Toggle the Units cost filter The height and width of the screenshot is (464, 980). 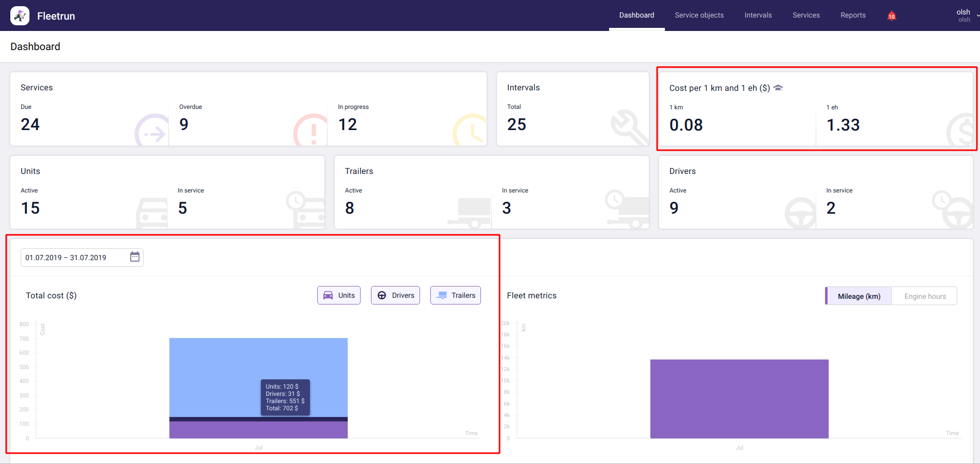click(339, 296)
